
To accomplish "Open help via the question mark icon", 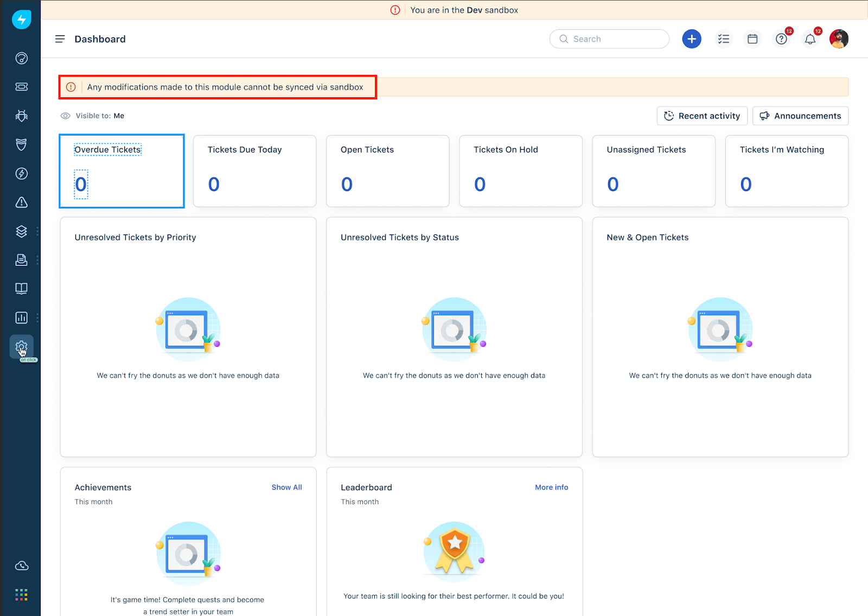I will point(781,39).
